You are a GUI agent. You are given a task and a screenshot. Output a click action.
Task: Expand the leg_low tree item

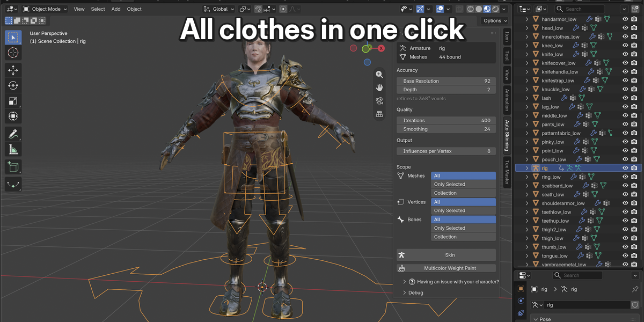click(527, 107)
